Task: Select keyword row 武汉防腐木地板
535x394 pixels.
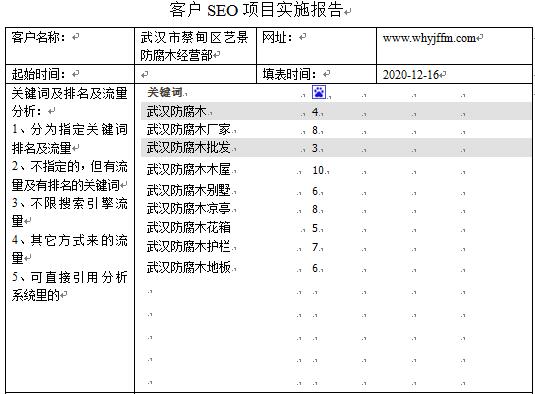Action: [x=336, y=268]
